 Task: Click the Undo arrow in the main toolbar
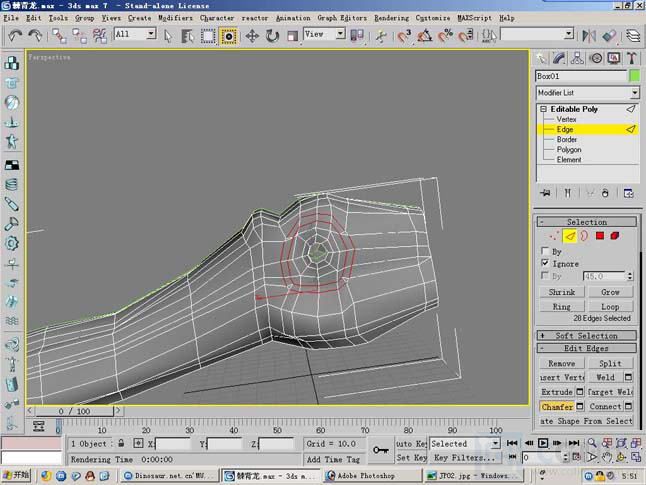click(x=15, y=36)
